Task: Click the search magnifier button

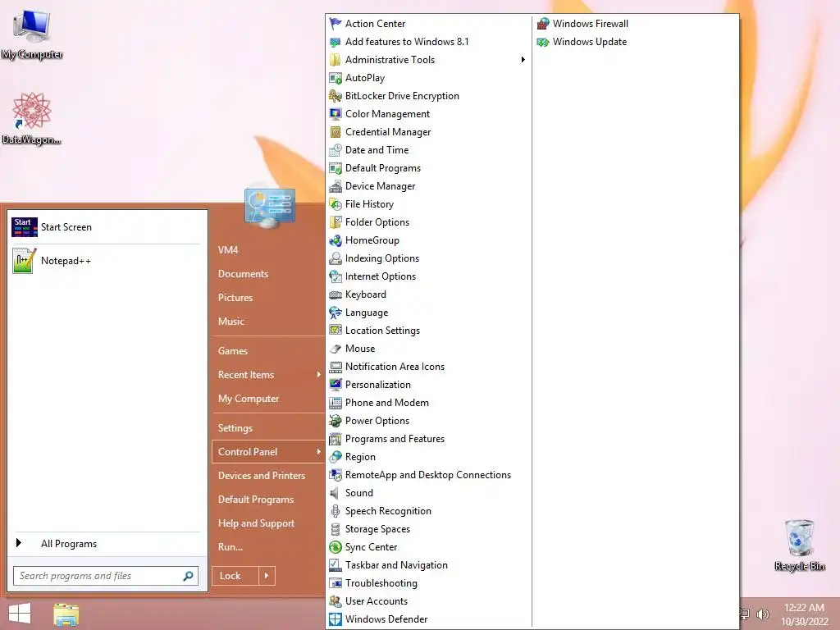Action: click(x=188, y=576)
